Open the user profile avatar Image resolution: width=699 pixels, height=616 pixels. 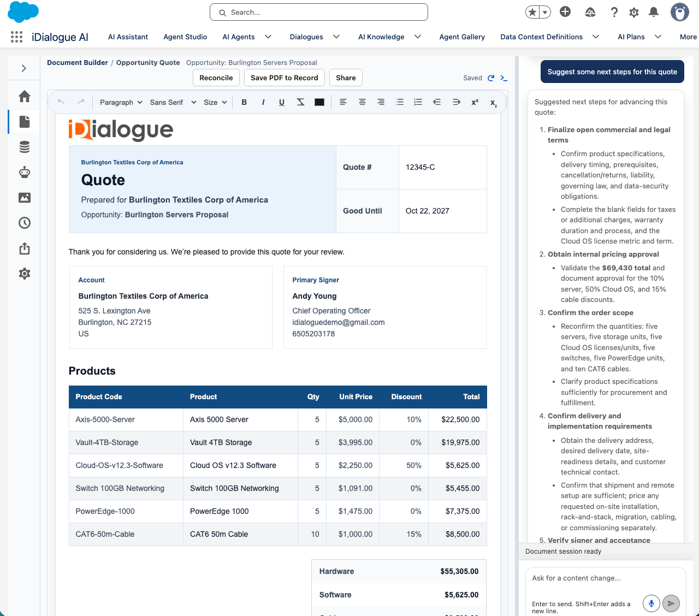click(680, 12)
